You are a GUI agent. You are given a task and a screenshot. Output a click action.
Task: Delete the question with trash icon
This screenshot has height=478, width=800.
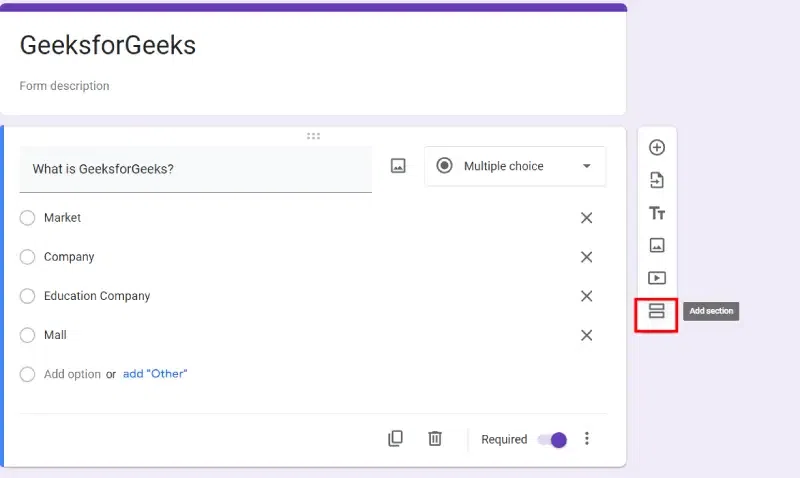click(435, 439)
